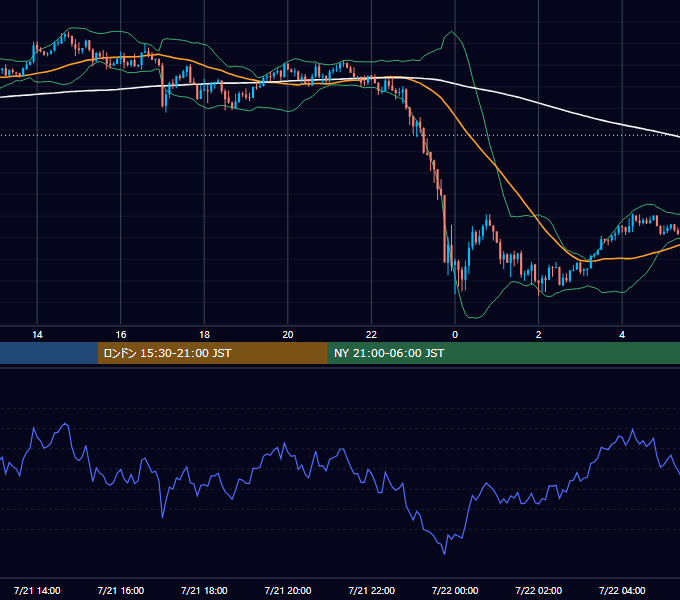Click the 7/21 18:00 label on oscillator axis
The width and height of the screenshot is (680, 600).
[x=204, y=590]
